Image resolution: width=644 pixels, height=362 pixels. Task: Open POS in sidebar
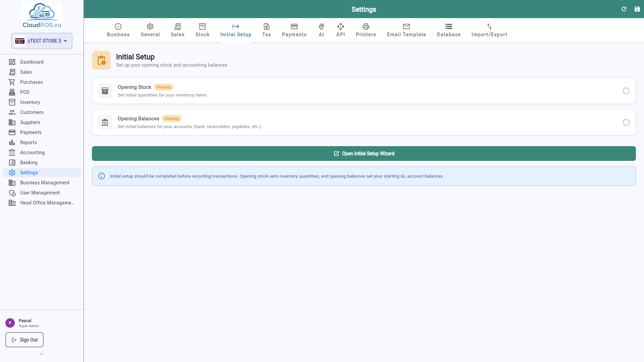pos(42,92)
